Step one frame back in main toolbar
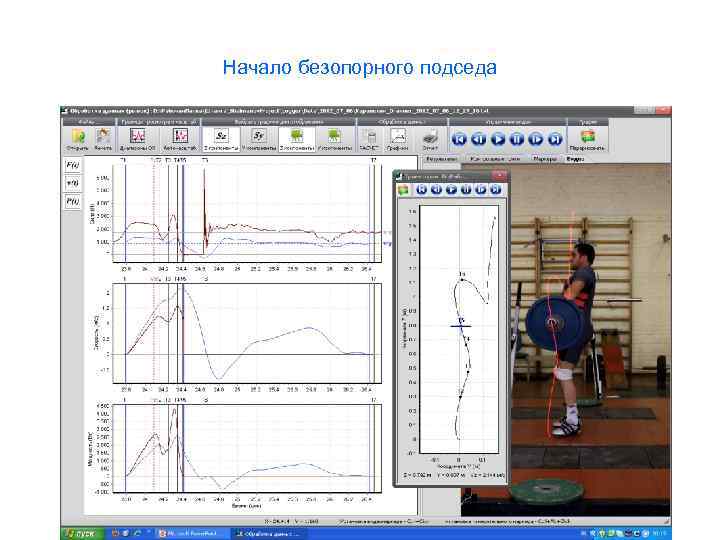The image size is (720, 540). [478, 139]
